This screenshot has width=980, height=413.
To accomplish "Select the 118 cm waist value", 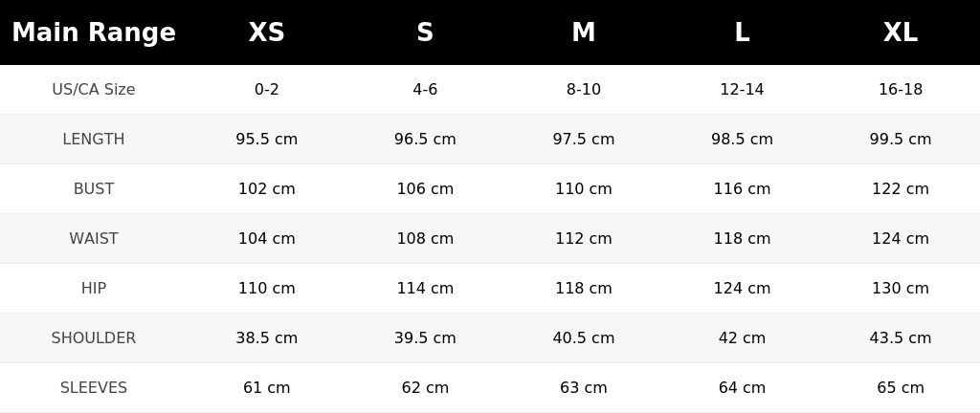I will pyautogui.click(x=742, y=238).
